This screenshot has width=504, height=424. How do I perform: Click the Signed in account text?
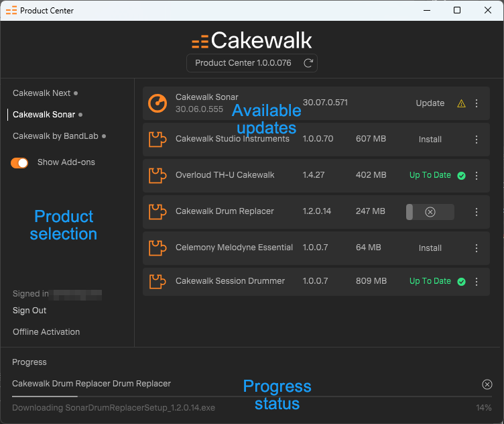[57, 294]
